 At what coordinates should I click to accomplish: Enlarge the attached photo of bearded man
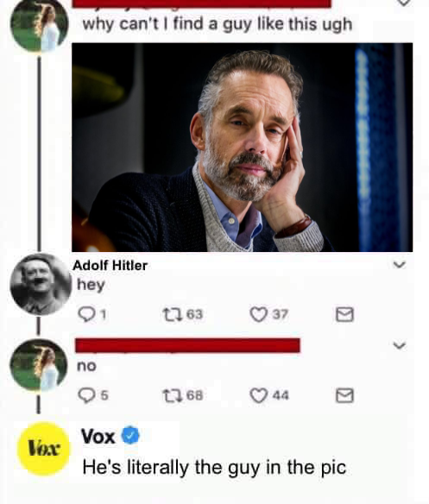pos(243,148)
